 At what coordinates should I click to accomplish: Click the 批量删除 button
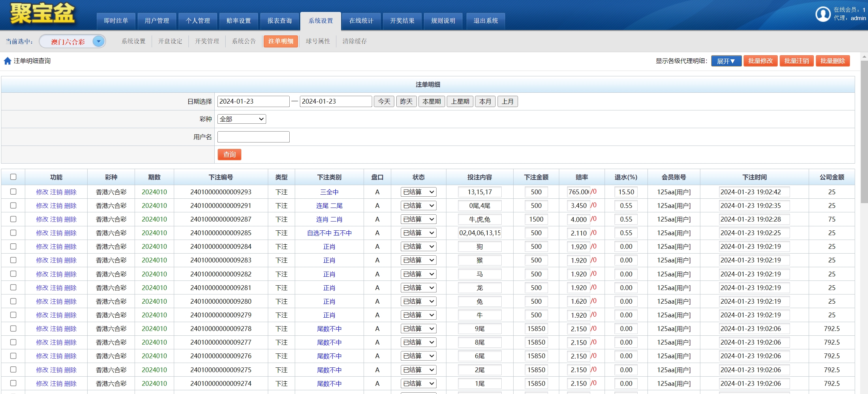833,61
